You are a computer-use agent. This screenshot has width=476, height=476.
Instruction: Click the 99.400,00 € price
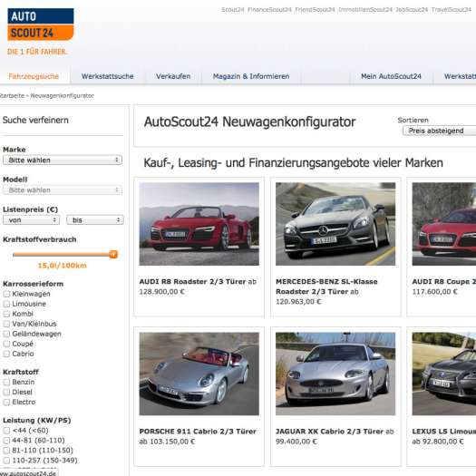[x=296, y=442]
